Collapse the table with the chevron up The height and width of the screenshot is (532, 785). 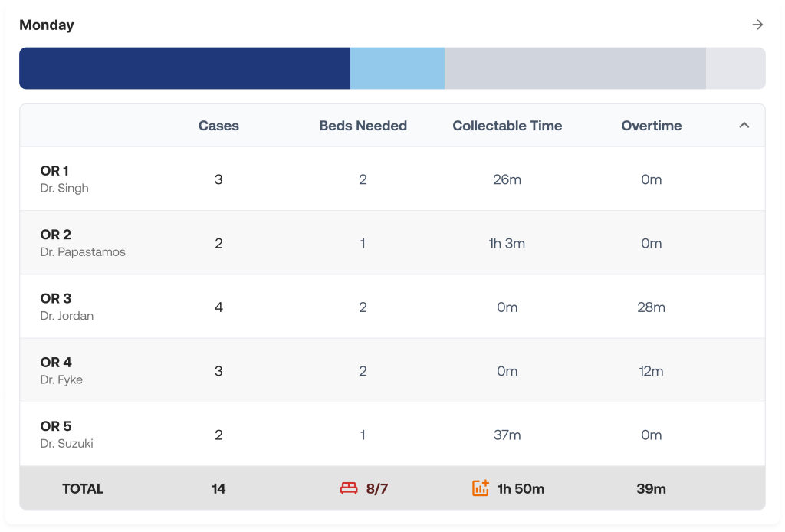click(x=744, y=125)
